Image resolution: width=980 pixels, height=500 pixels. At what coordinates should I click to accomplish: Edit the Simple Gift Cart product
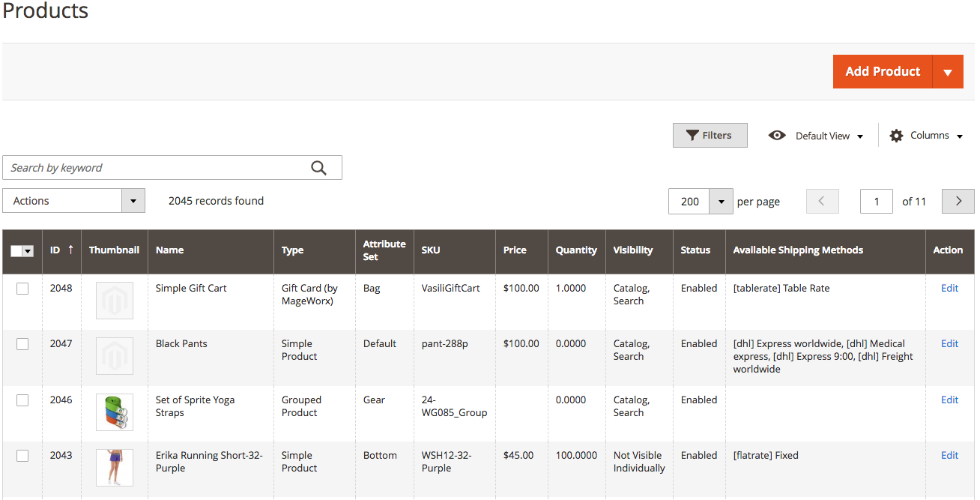(x=949, y=288)
